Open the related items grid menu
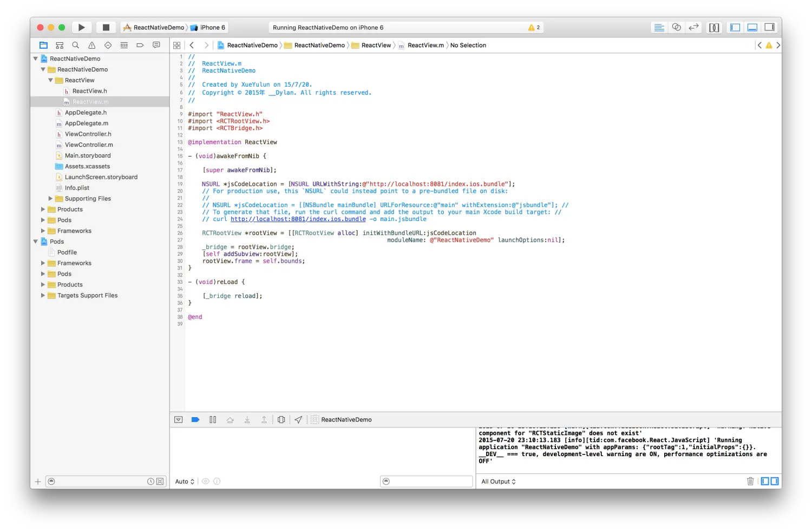This screenshot has width=812, height=532. click(x=177, y=46)
